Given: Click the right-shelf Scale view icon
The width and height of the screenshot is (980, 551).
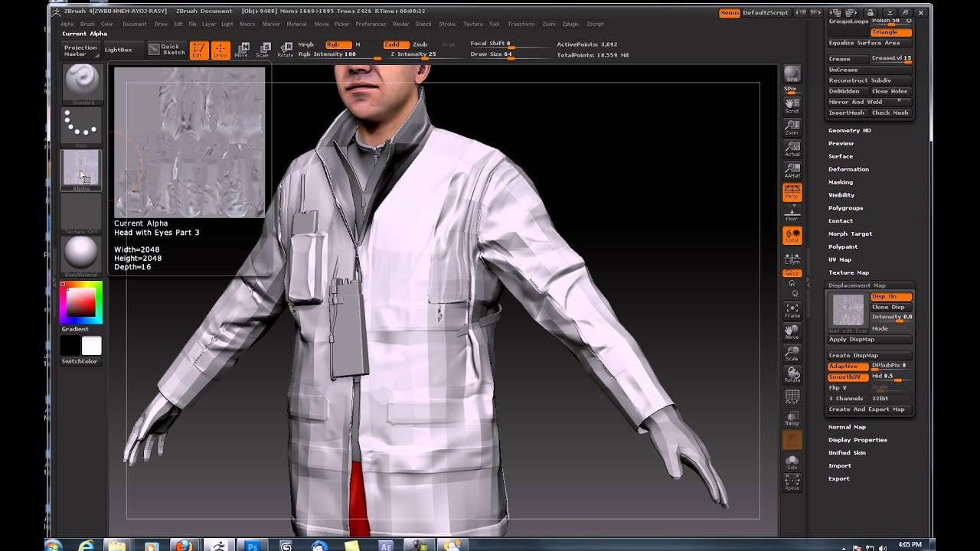Looking at the screenshot, I should (x=792, y=353).
